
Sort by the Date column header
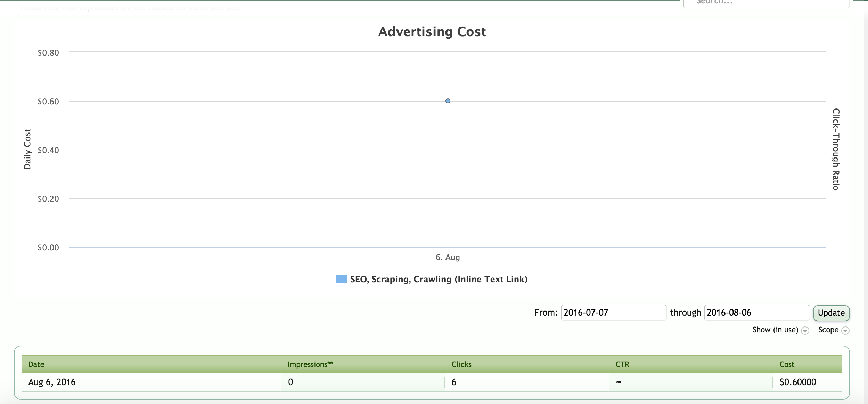tap(36, 364)
